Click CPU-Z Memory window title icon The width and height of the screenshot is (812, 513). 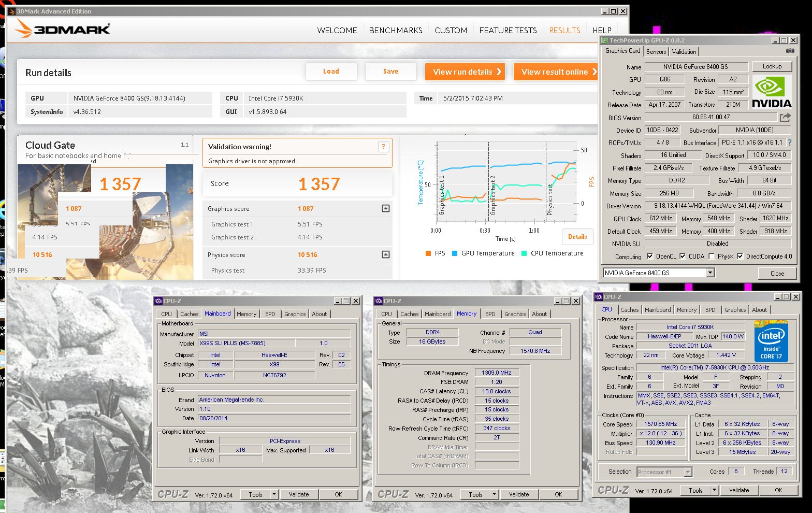tap(379, 301)
